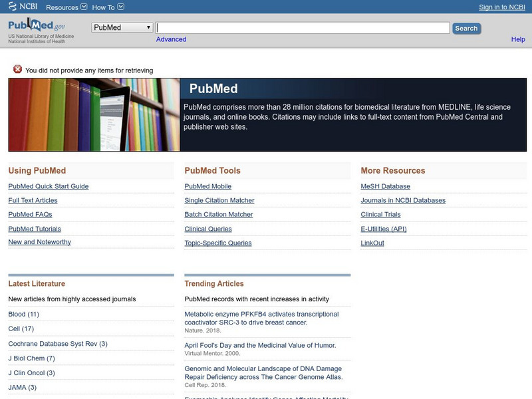Click the PubMed banner title text
Screen dimensions: 532x399
pyautogui.click(x=213, y=88)
